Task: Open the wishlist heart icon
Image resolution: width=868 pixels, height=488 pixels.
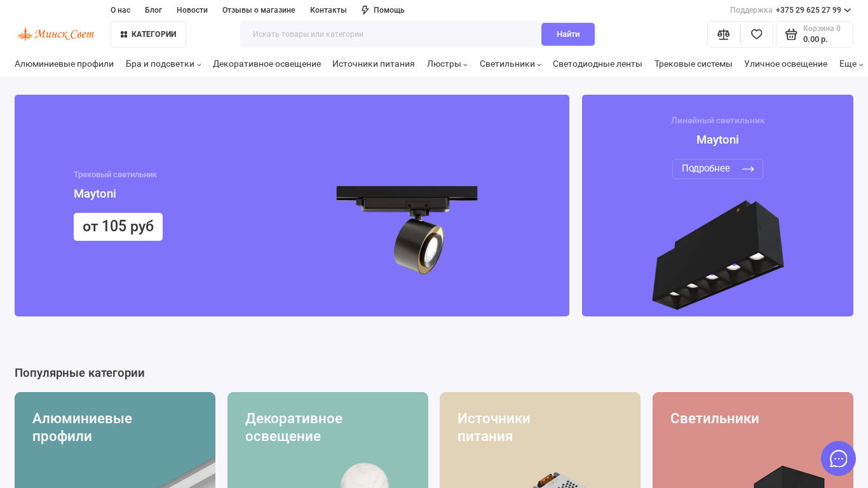Action: coord(757,34)
